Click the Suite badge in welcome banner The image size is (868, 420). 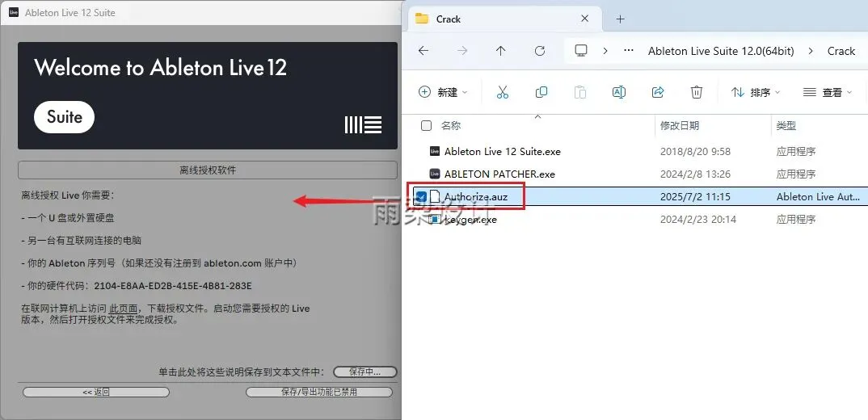(64, 117)
